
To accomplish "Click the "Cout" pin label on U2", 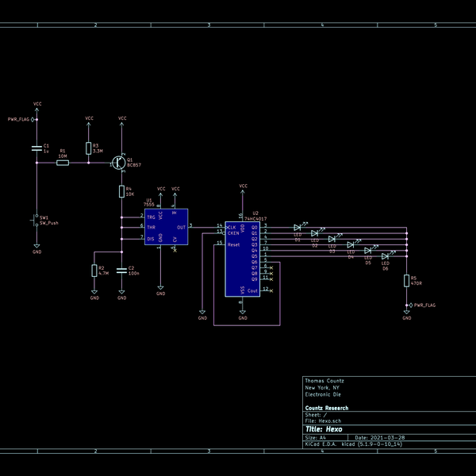I will point(252,291).
